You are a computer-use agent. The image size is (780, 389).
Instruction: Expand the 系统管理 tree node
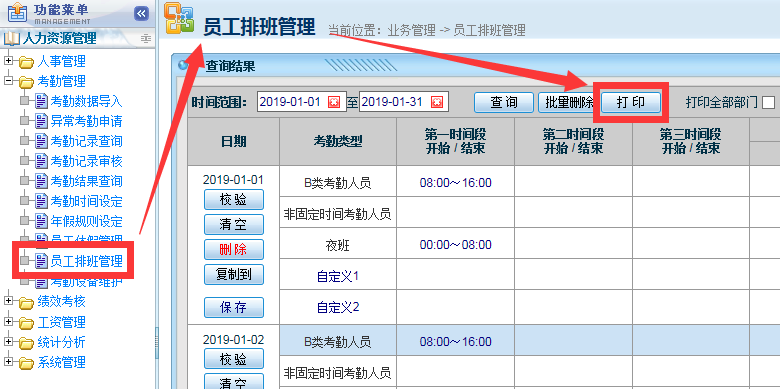(8, 361)
